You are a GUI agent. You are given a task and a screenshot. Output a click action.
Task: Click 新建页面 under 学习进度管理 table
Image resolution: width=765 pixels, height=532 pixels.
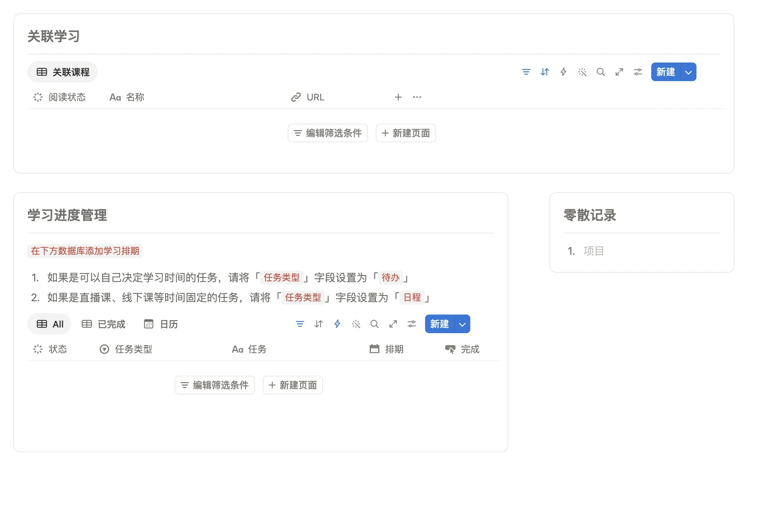click(x=293, y=385)
